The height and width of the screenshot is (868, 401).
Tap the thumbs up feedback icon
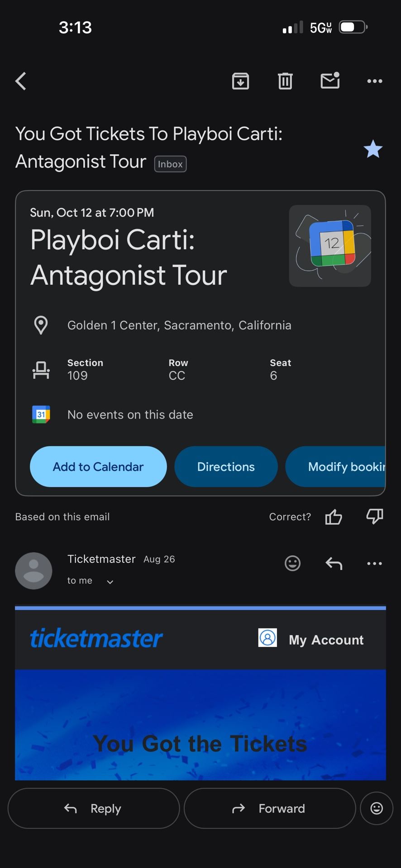[x=334, y=517]
